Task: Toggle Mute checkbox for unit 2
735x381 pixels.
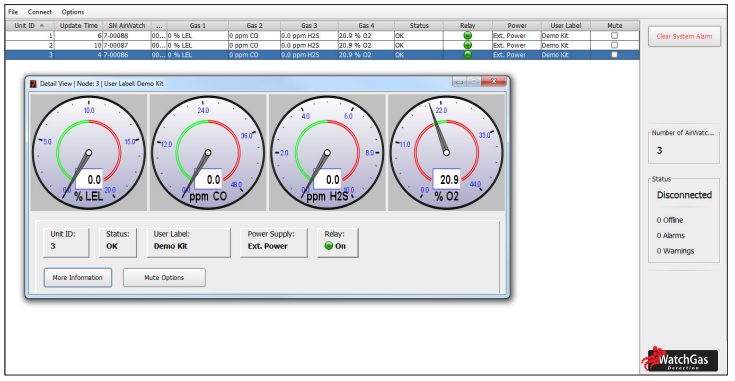Action: click(614, 45)
